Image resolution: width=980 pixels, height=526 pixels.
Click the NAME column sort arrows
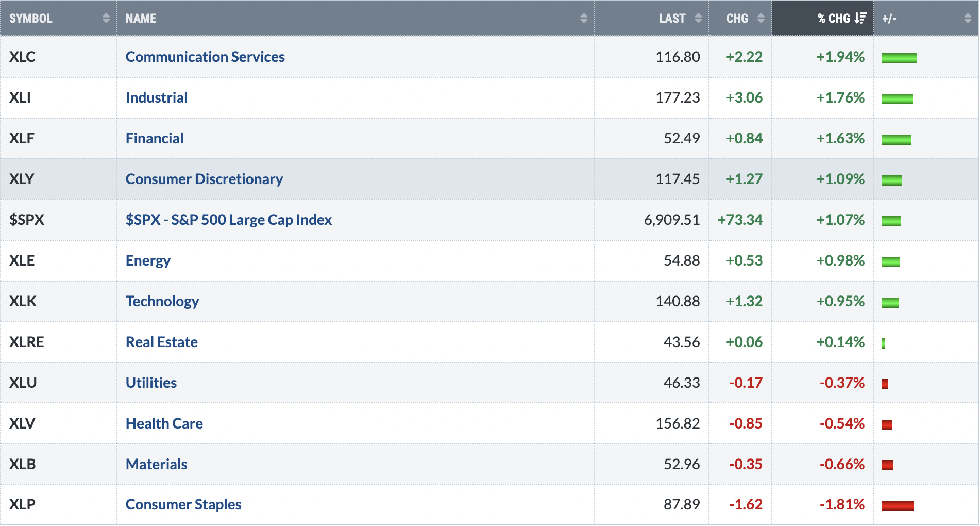[x=584, y=18]
